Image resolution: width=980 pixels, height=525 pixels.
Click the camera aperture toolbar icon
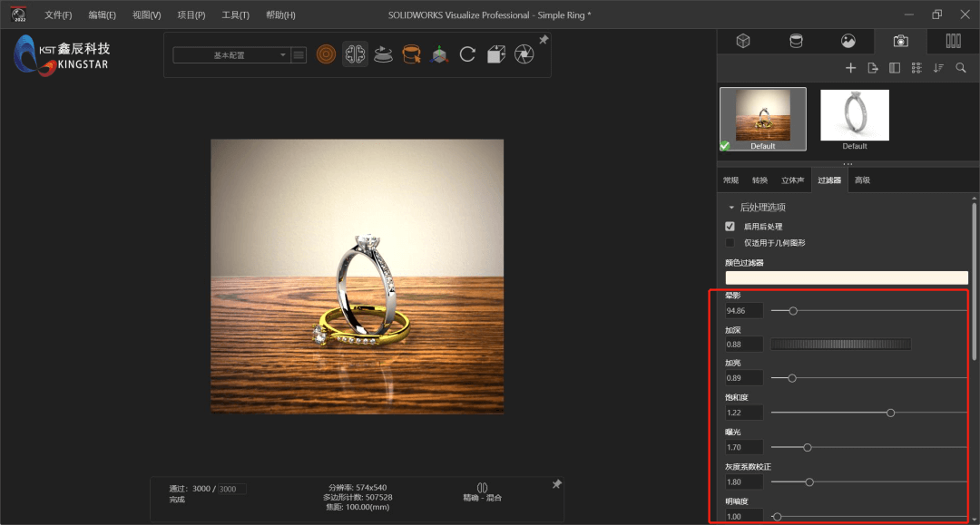(524, 53)
